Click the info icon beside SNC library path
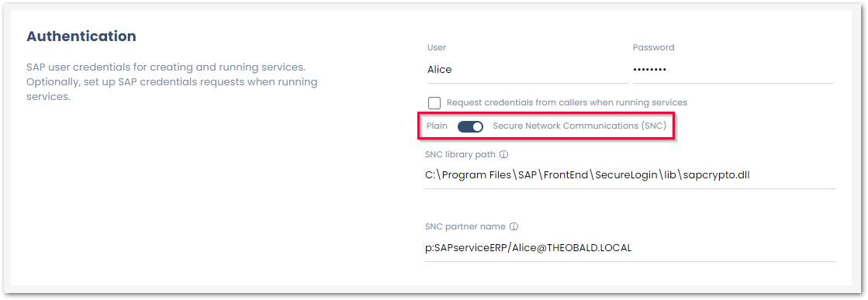Screen dimensions: 868x300 tap(503, 154)
